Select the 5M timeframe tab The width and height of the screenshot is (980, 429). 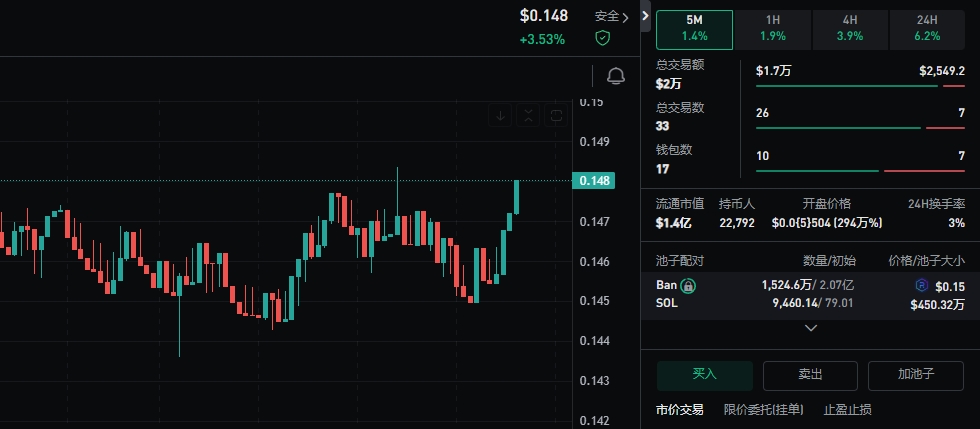click(694, 29)
